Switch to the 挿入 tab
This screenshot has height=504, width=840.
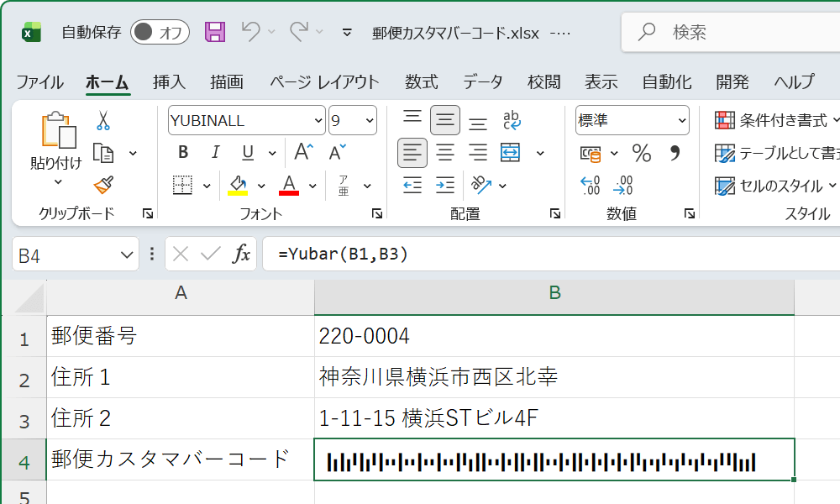pyautogui.click(x=170, y=82)
